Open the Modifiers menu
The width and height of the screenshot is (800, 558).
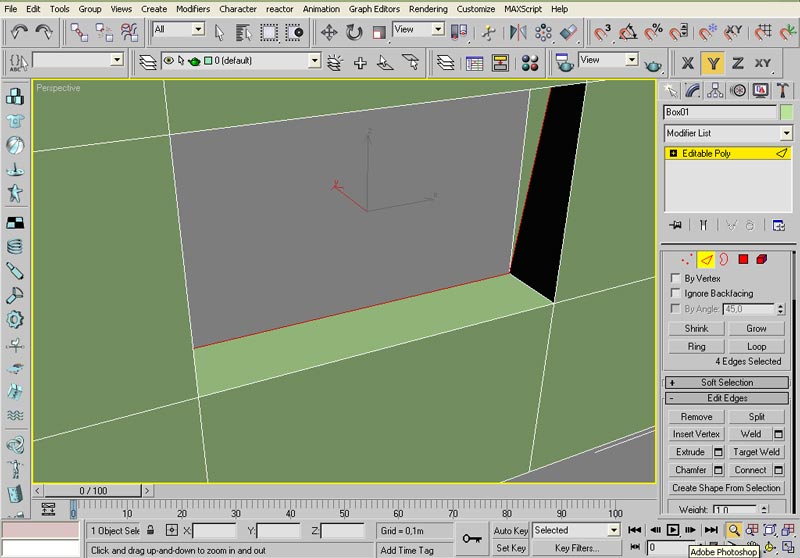[x=193, y=9]
